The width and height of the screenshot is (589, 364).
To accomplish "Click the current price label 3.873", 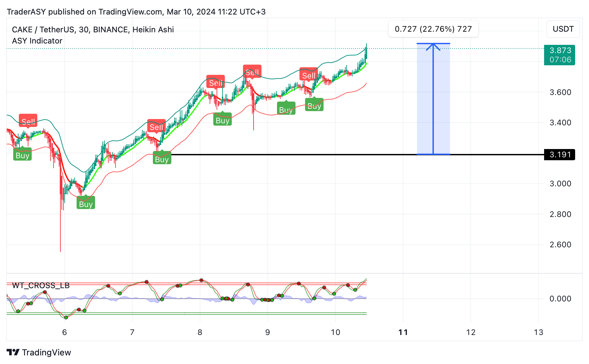I will tap(560, 50).
